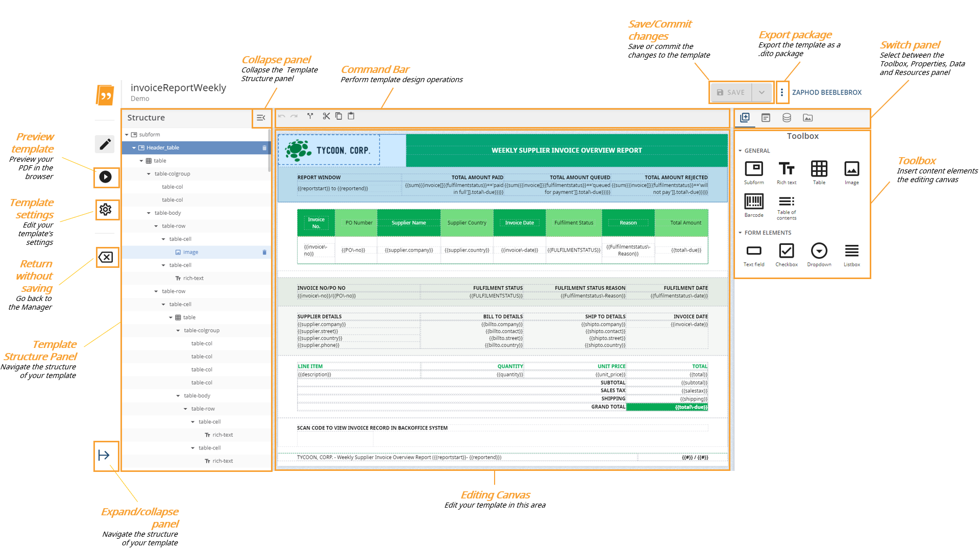Screen dimensions: 980x551
Task: Open Template settings gear icon
Action: (106, 210)
